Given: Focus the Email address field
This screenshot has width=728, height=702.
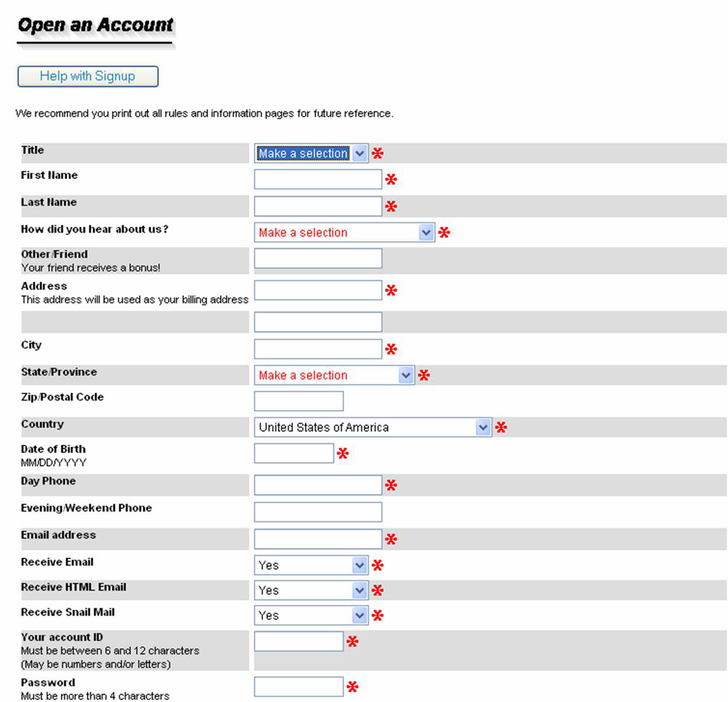Looking at the screenshot, I should pos(317,539).
